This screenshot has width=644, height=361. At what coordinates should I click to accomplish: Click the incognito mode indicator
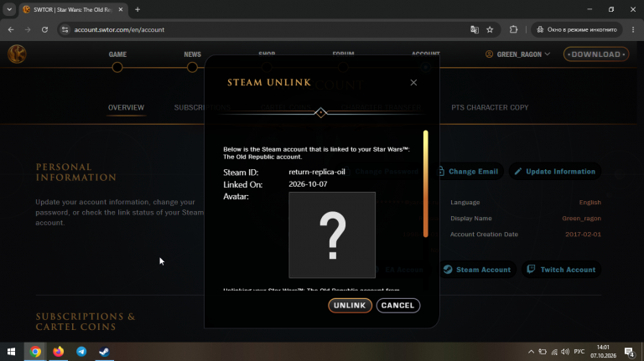[577, 29]
